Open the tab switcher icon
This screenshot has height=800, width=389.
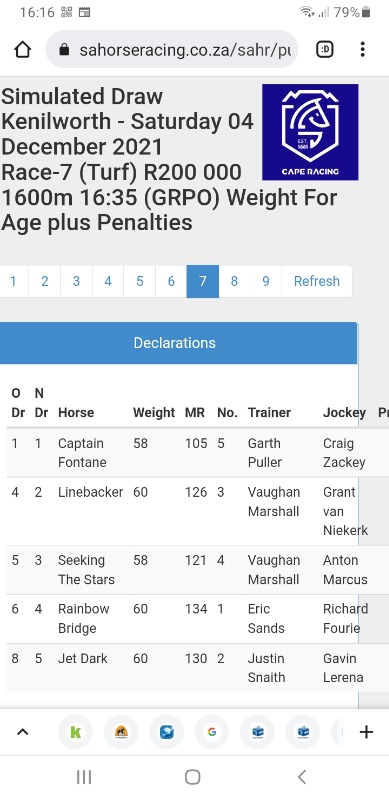pos(325,49)
